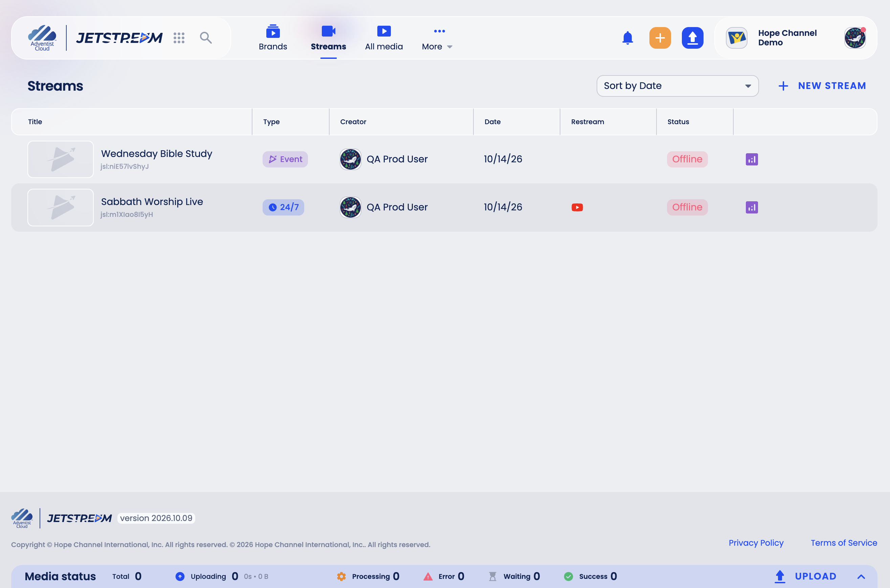
Task: Open the apps grid launcher icon
Action: point(179,38)
